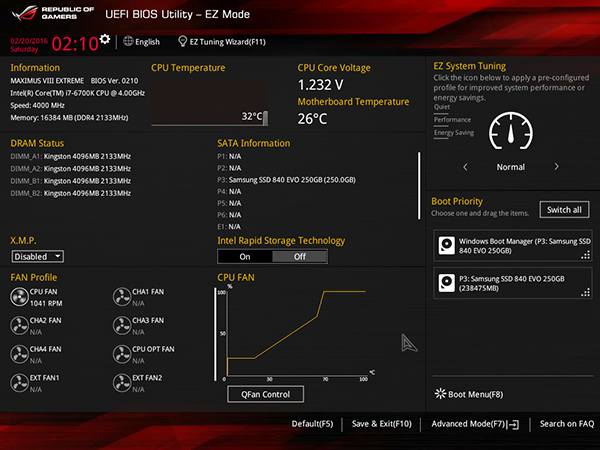Screen dimensions: 600x450
Task: Select English language option
Action: (147, 42)
